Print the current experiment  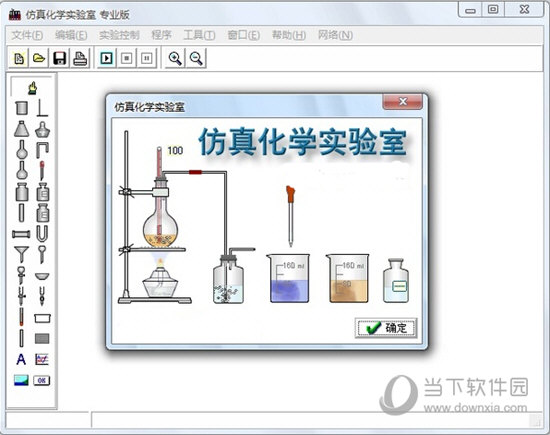(x=80, y=58)
